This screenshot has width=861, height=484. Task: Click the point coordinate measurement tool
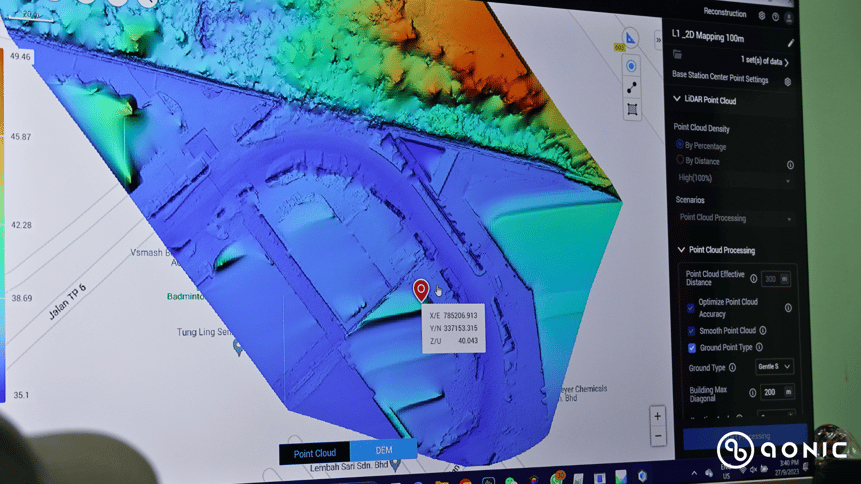point(631,66)
